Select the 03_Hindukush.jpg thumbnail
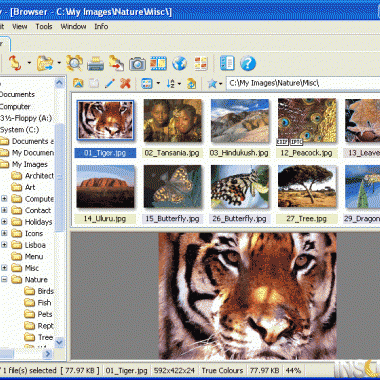Image resolution: width=380 pixels, height=380 pixels. [240, 120]
